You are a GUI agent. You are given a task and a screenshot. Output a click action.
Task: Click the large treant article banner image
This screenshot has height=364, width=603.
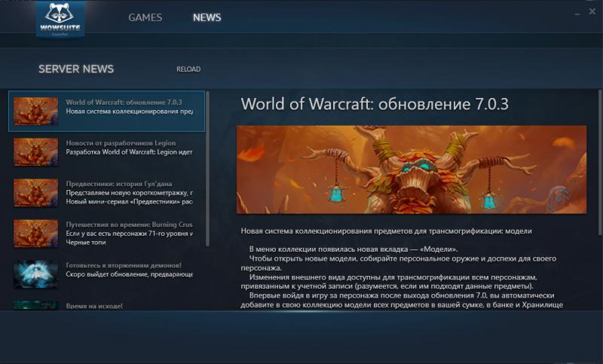coord(412,170)
